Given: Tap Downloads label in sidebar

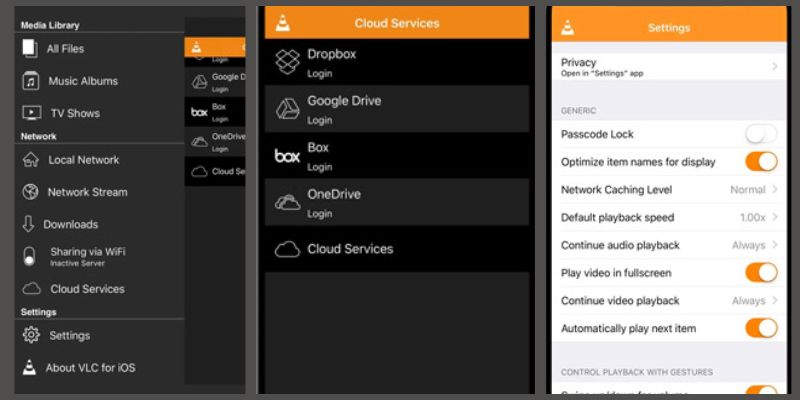Looking at the screenshot, I should tap(70, 224).
